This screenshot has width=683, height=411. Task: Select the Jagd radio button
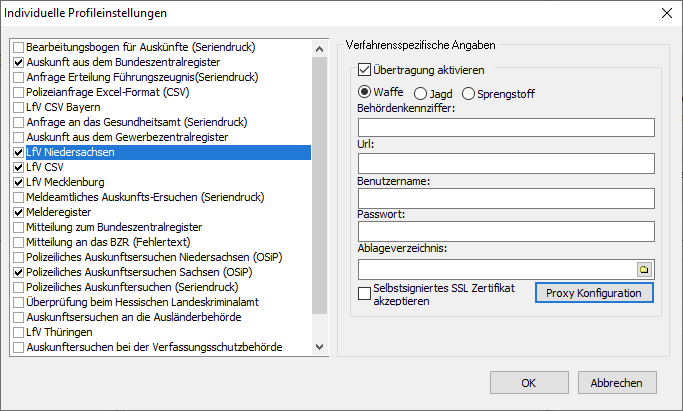[420, 93]
